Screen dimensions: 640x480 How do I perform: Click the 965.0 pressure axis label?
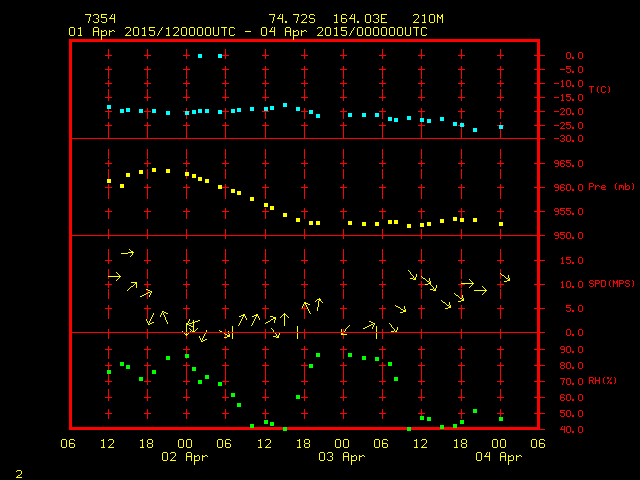(x=569, y=164)
